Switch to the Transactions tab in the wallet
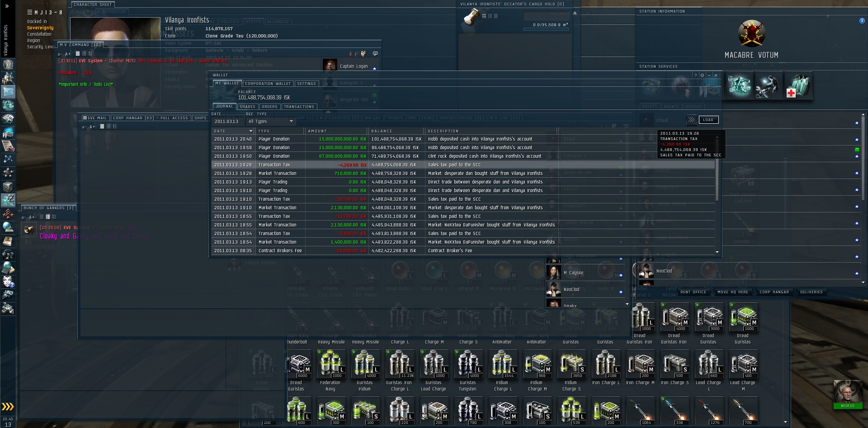868x428 pixels. [x=299, y=107]
